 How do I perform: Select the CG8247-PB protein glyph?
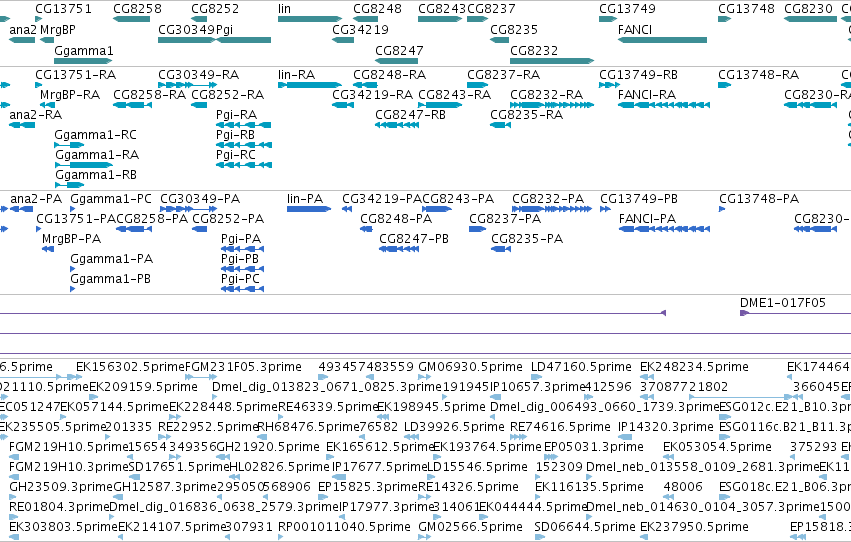399,249
